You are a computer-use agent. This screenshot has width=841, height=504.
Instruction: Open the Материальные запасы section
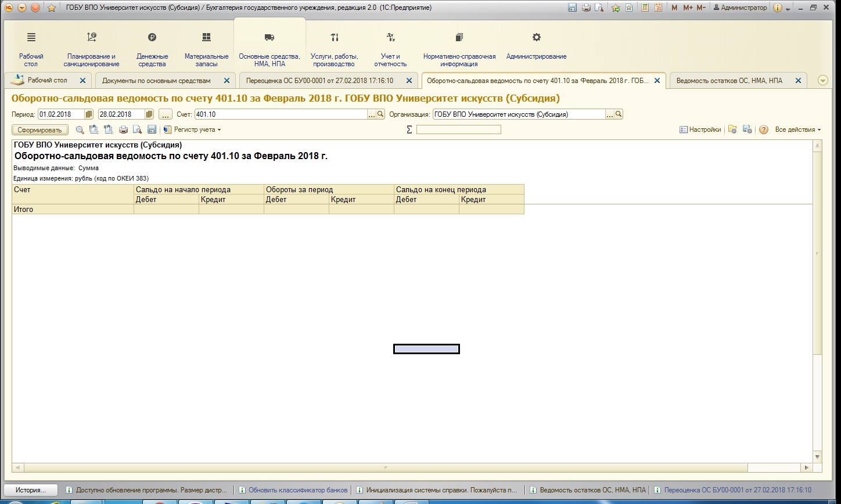coord(206,50)
